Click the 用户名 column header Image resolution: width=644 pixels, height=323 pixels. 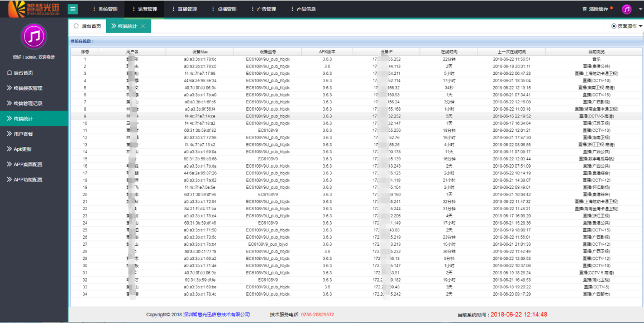click(x=132, y=52)
